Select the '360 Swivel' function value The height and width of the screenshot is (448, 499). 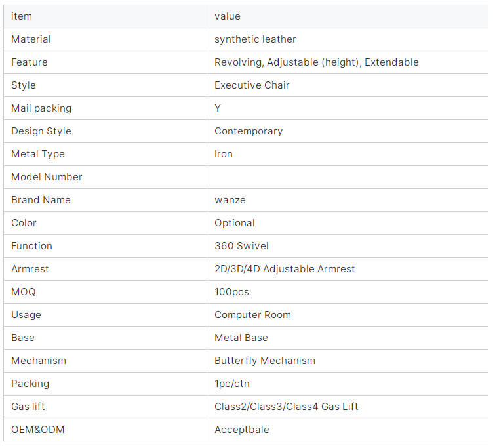click(241, 246)
